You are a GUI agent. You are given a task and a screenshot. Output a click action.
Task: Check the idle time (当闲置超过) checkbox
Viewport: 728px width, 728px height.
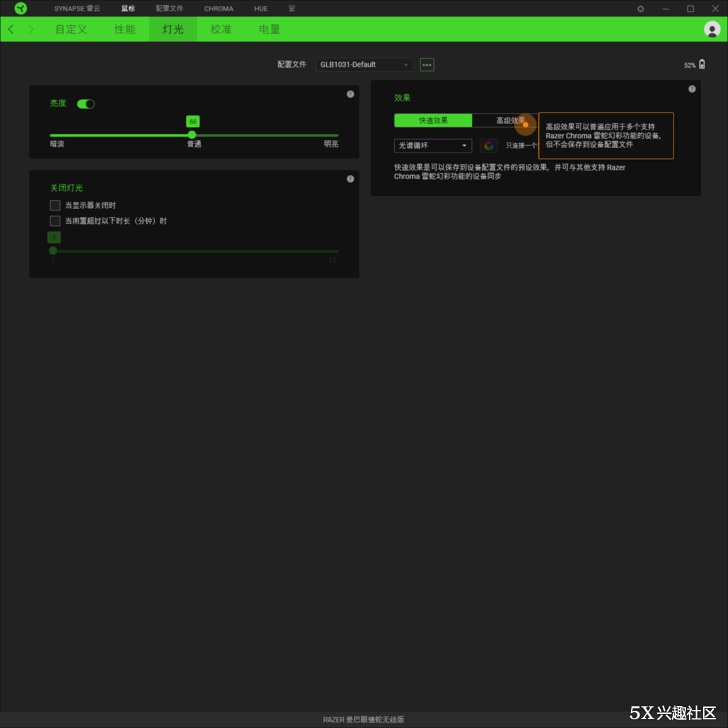[55, 221]
